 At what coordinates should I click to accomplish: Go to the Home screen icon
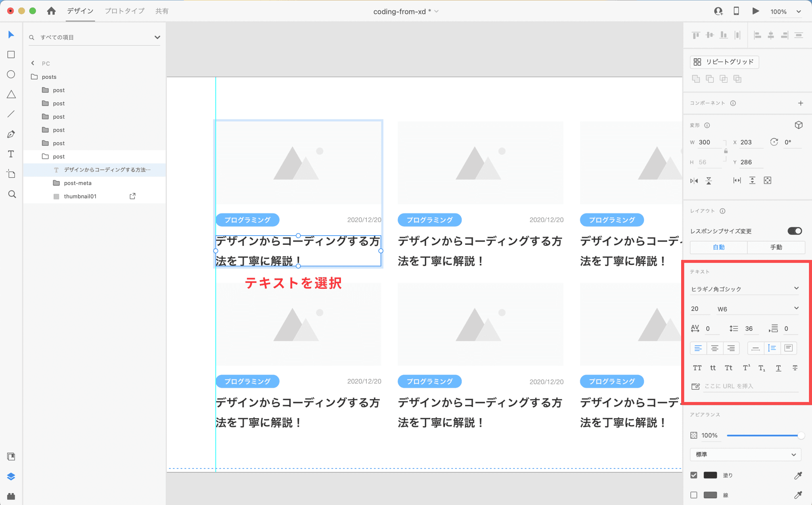[x=51, y=11]
